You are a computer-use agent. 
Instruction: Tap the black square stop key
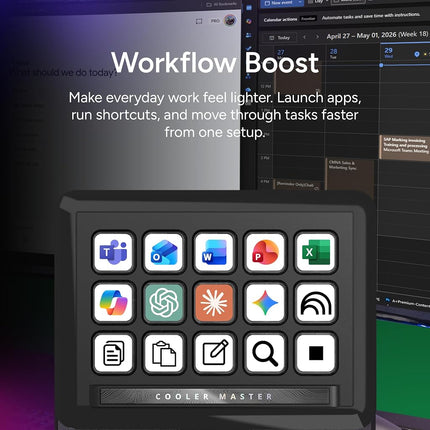316,353
